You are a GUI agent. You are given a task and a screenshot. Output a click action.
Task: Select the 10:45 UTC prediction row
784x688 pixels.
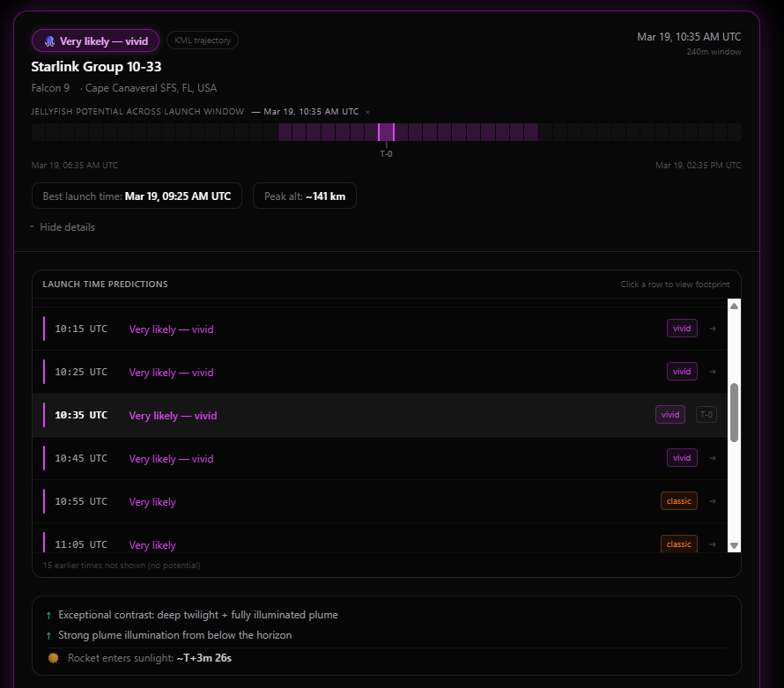coord(380,458)
